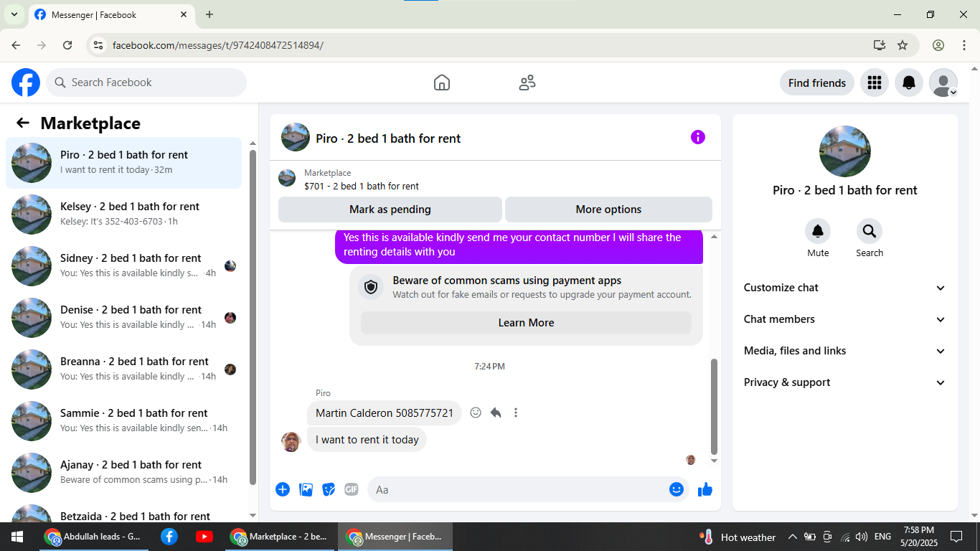Expand the Chat members section
Screen dimensions: 980x551
[845, 319]
